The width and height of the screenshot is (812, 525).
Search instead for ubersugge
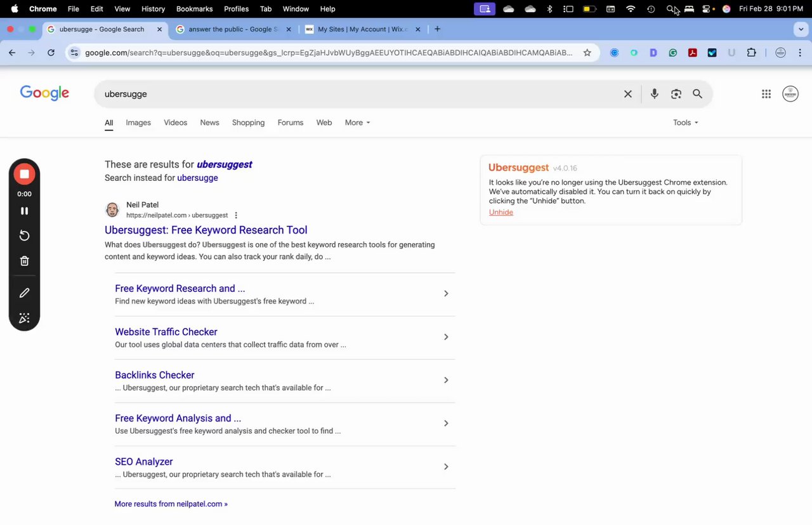(x=197, y=178)
